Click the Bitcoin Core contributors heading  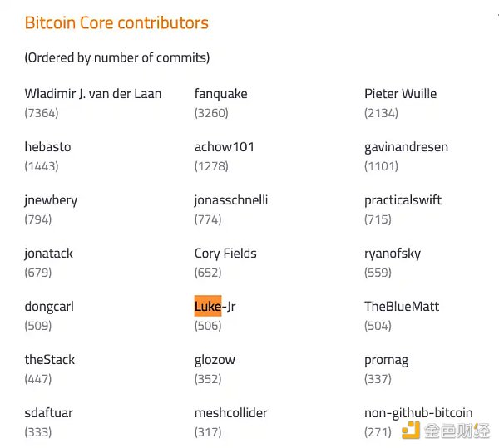(x=116, y=23)
